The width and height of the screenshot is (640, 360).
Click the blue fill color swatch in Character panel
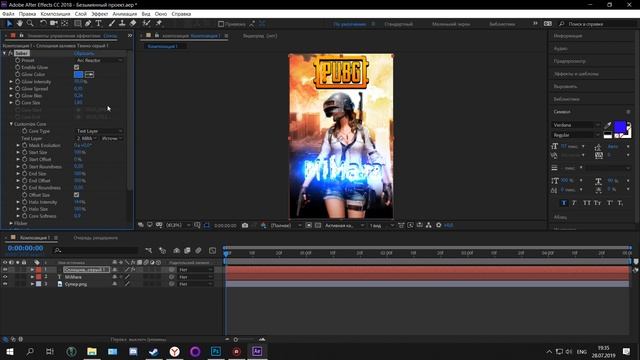620,127
